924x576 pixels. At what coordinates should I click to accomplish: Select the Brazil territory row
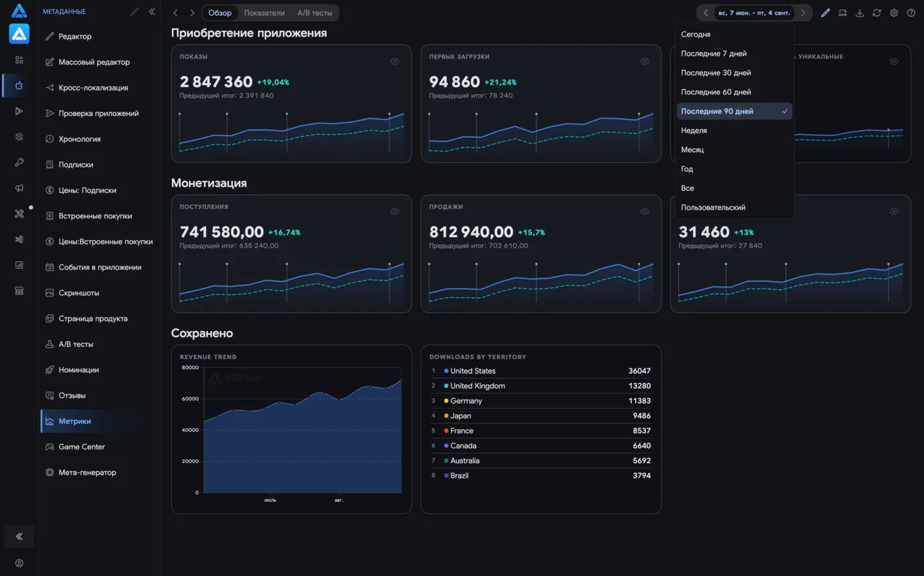[541, 476]
